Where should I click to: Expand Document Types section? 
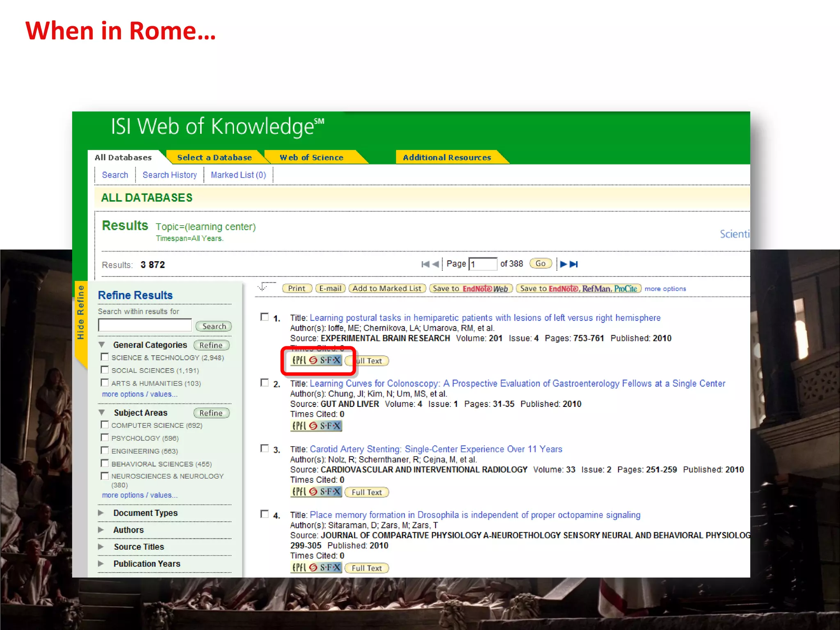click(101, 513)
